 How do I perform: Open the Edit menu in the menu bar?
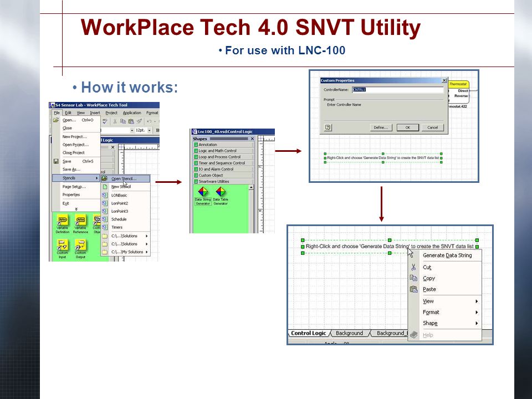pyautogui.click(x=68, y=112)
